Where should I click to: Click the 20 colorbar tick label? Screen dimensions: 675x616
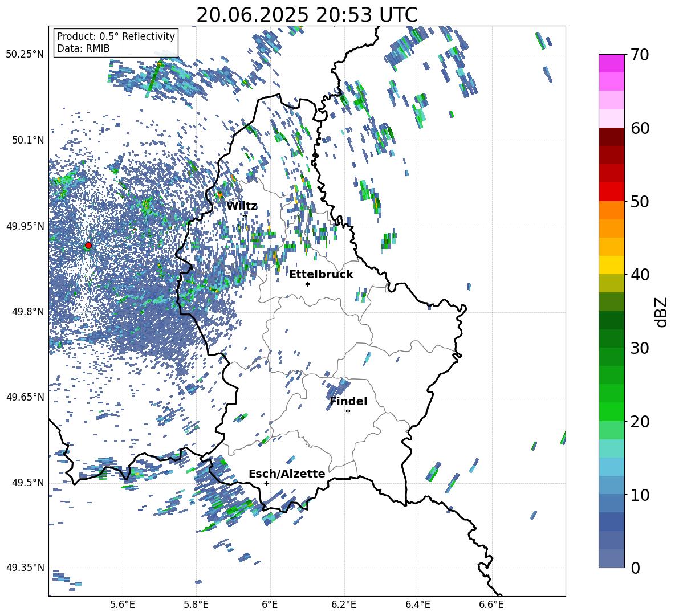[640, 422]
